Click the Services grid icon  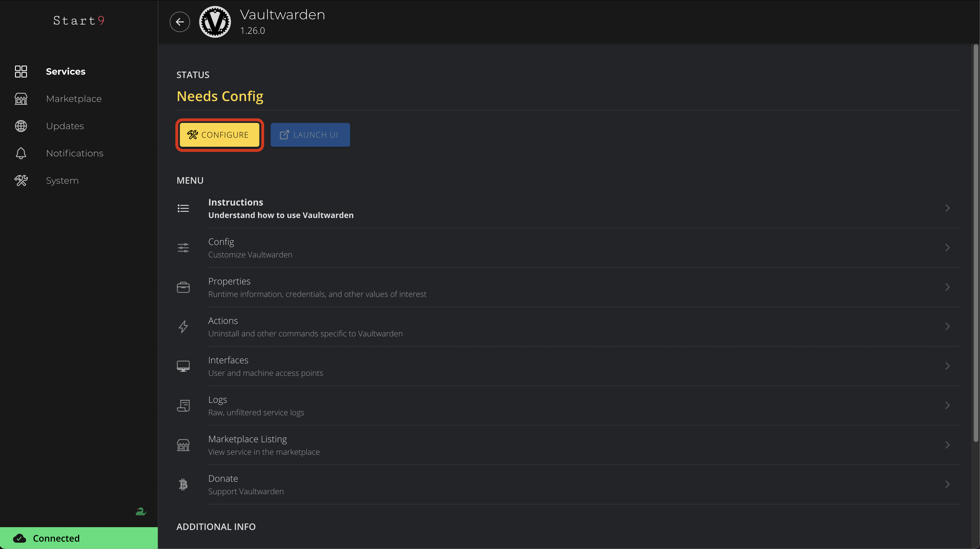pos(21,71)
